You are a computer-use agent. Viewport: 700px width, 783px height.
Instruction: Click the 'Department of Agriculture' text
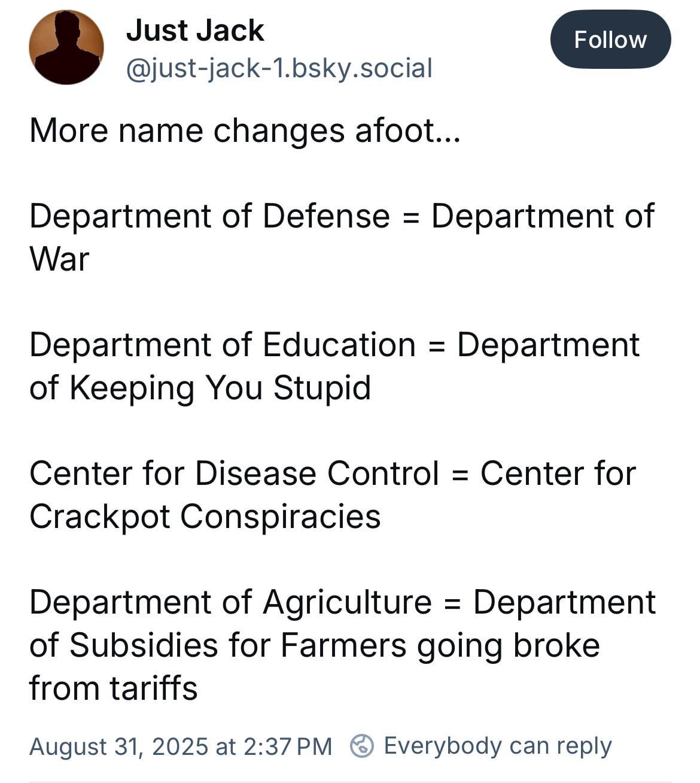(230, 602)
